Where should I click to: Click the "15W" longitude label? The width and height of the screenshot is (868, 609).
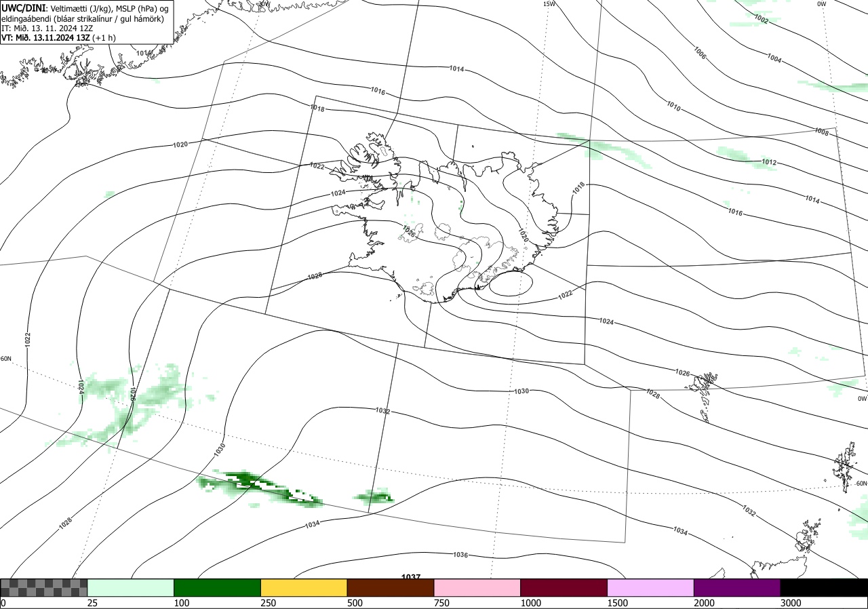(x=549, y=4)
